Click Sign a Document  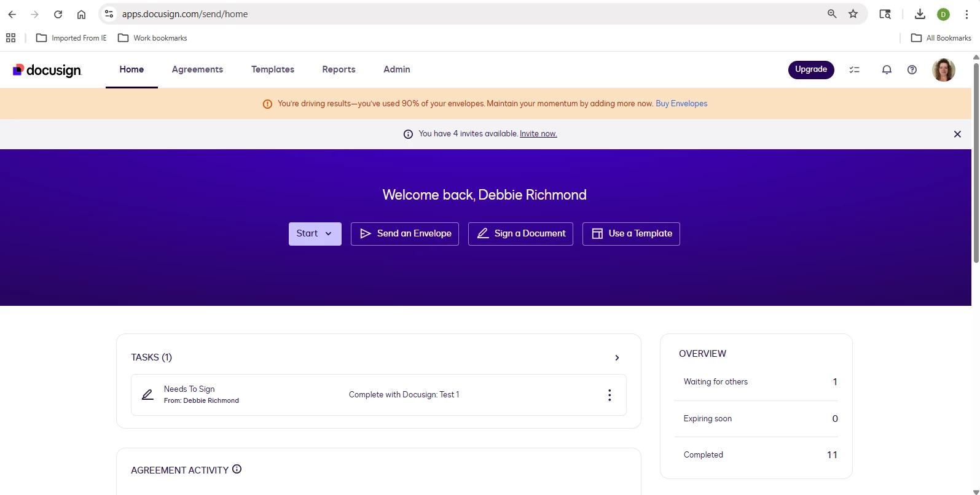coord(520,233)
